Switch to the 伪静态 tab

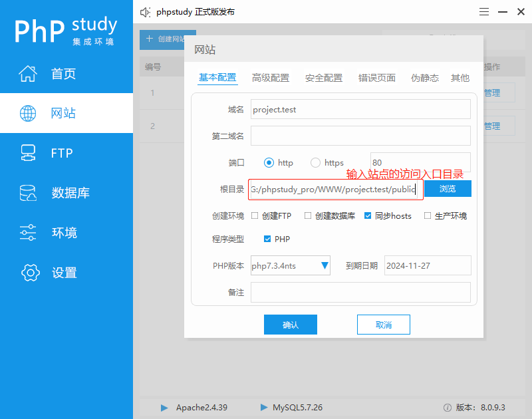coord(425,77)
